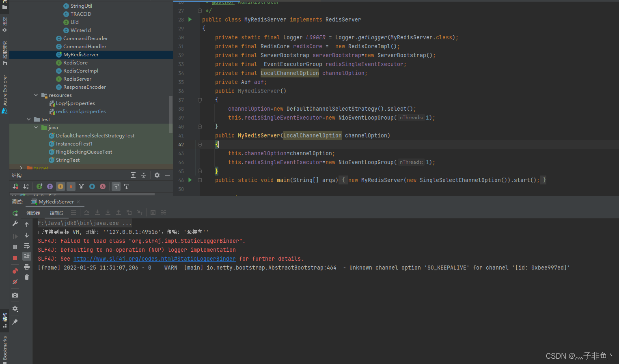Run to cursor in debugger
The image size is (619, 364).
[140, 212]
